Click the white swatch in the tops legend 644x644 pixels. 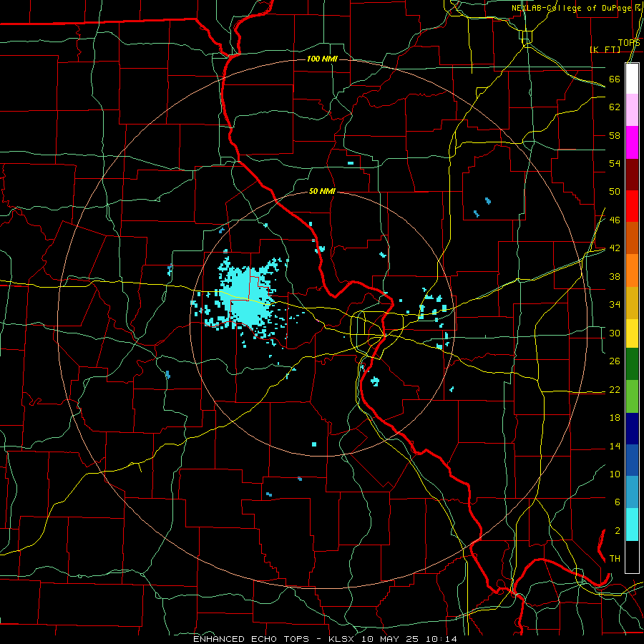click(632, 79)
